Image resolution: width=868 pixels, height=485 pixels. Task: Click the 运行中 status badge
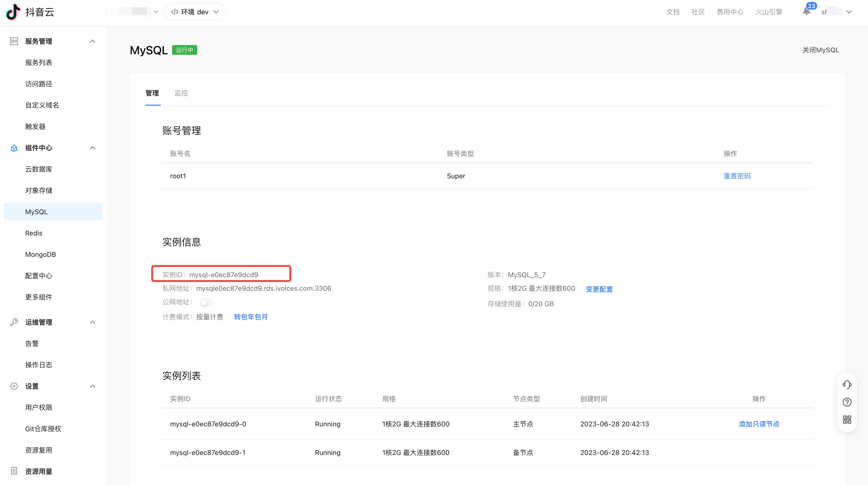184,50
